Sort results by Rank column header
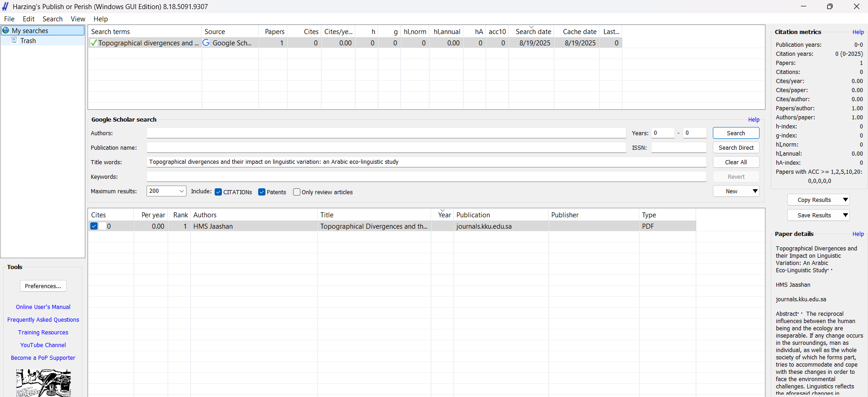 click(x=179, y=215)
